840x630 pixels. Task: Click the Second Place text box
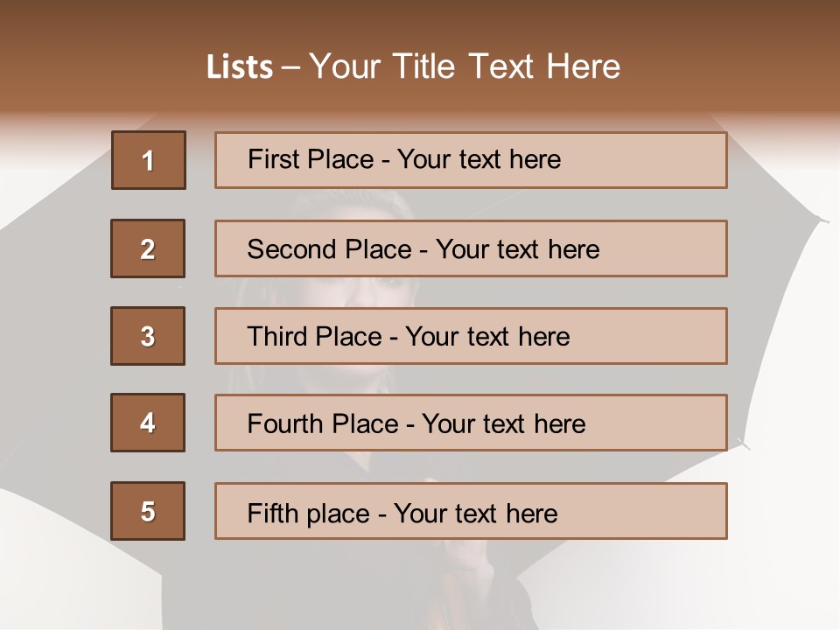[471, 248]
